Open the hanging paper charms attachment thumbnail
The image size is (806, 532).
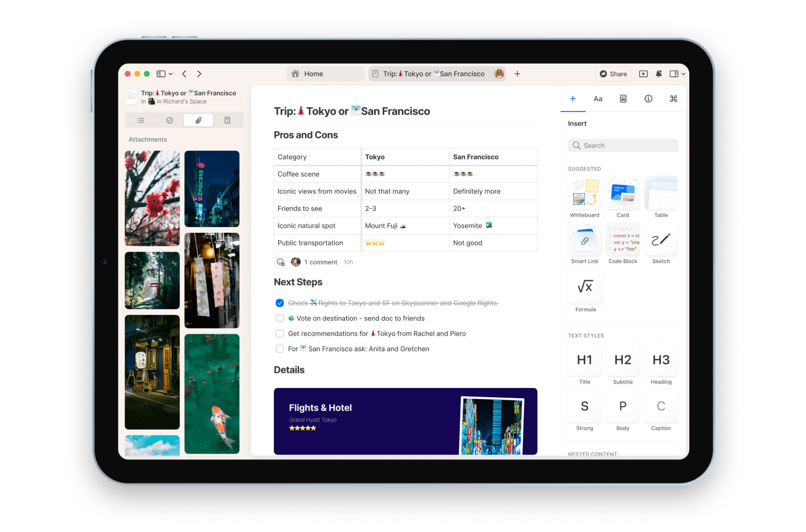point(212,280)
